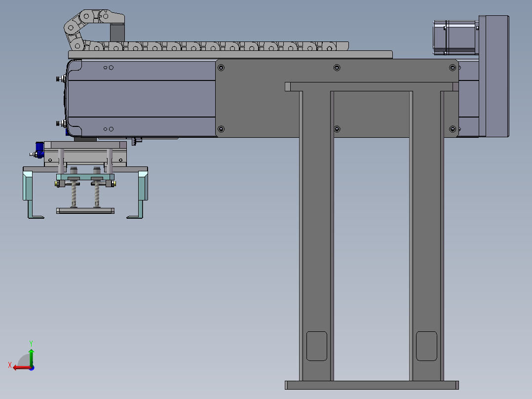Select the blue pneumatic fitting on the gripper

coord(39,150)
